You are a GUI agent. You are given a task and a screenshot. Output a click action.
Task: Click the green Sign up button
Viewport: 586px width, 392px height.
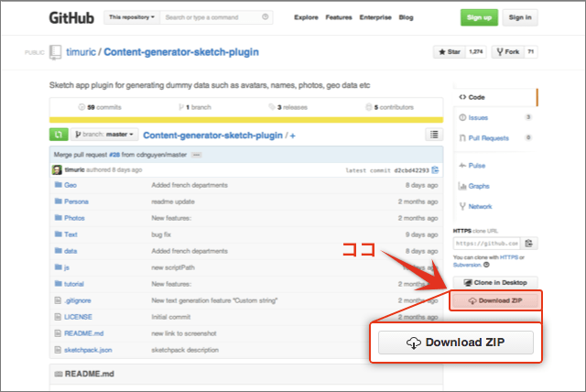479,17
